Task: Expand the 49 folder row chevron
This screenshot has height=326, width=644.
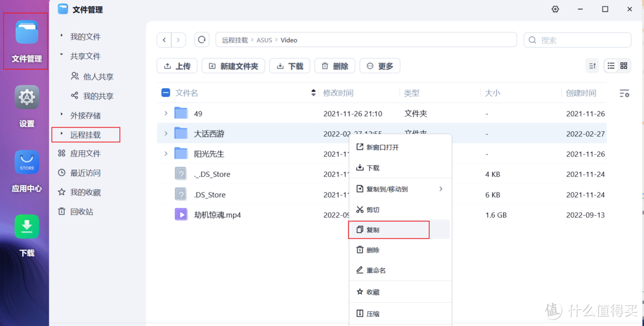Action: [166, 113]
